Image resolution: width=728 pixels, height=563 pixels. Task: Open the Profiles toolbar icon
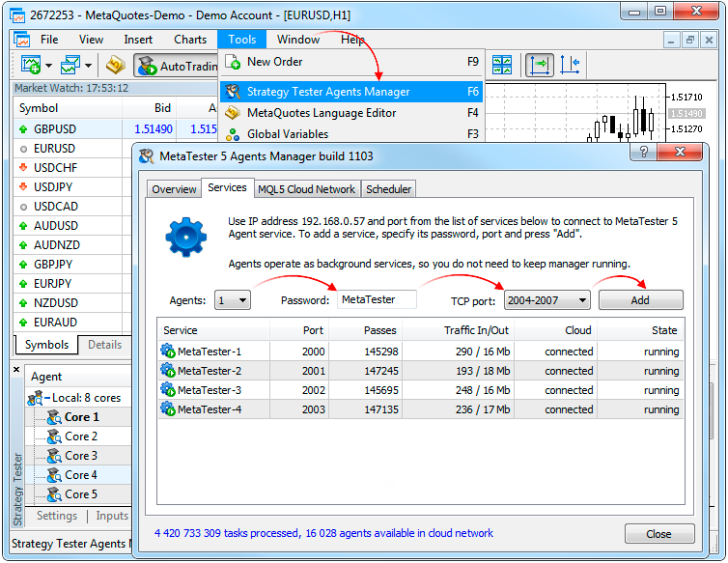coord(70,65)
